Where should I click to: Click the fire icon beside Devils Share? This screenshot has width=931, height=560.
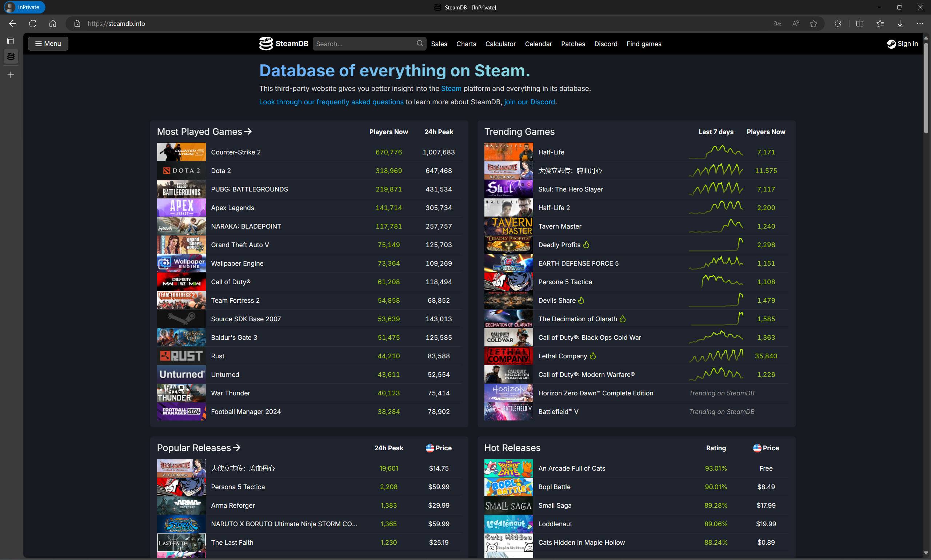click(582, 300)
